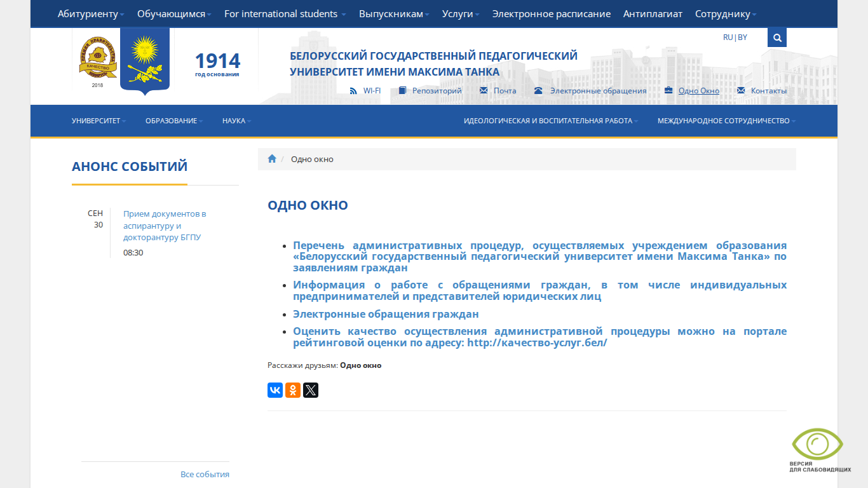
Task: Expand the Обучающимся dropdown menu
Action: [x=174, y=14]
